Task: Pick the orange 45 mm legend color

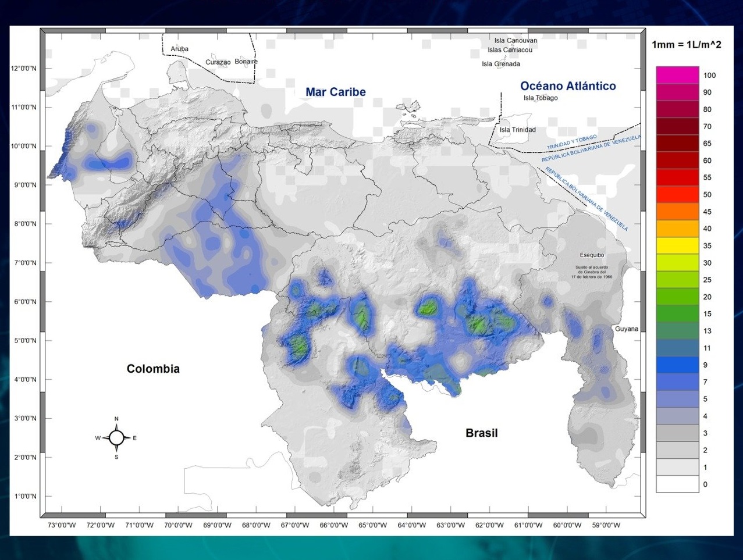Action: (677, 212)
